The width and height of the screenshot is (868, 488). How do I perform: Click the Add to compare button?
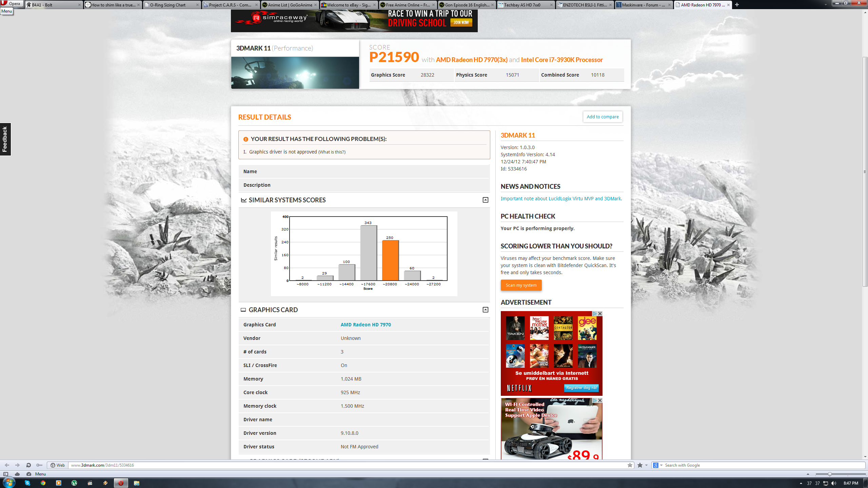(603, 117)
